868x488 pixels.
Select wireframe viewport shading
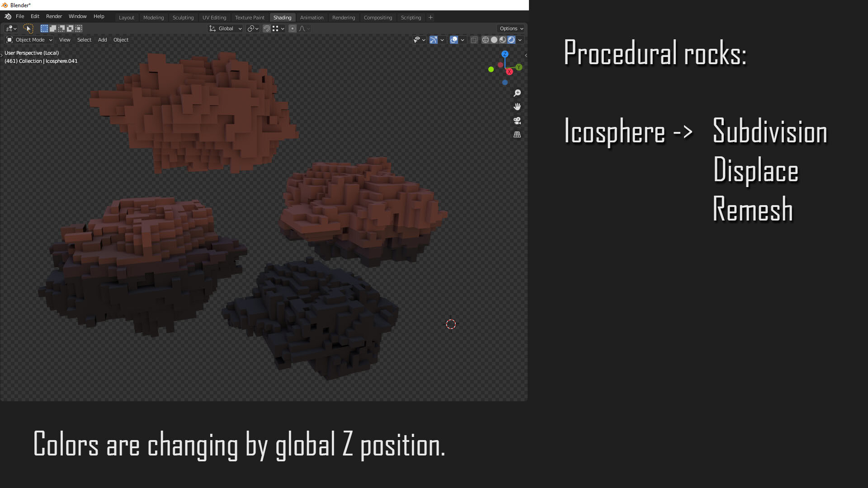pyautogui.click(x=485, y=40)
